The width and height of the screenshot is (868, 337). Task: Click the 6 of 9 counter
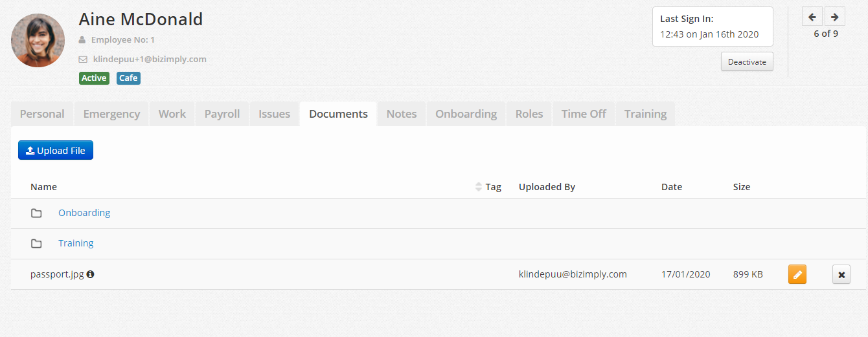826,34
